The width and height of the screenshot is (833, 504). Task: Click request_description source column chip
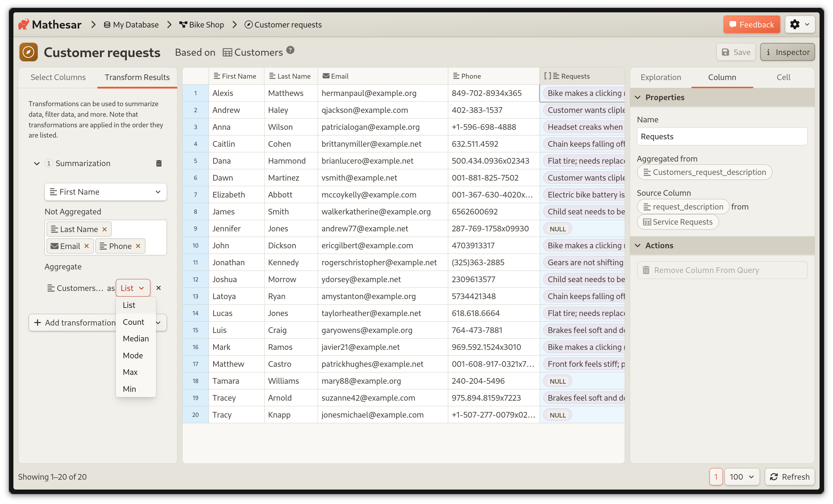tap(683, 207)
